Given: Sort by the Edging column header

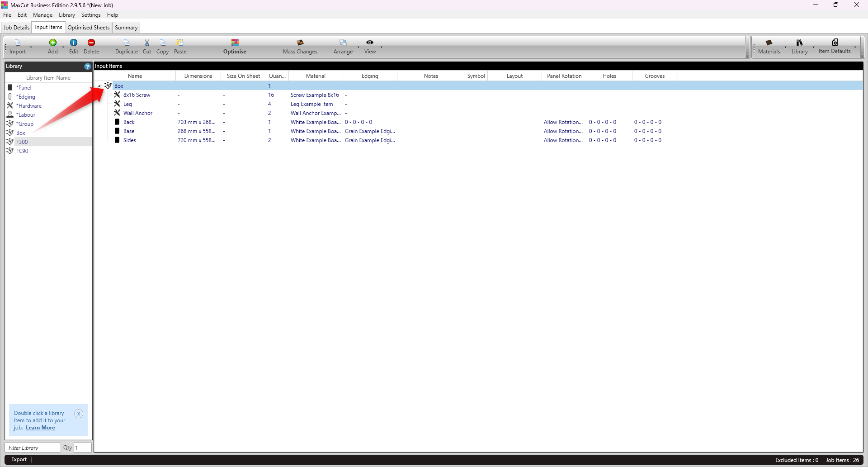Looking at the screenshot, I should coord(370,76).
